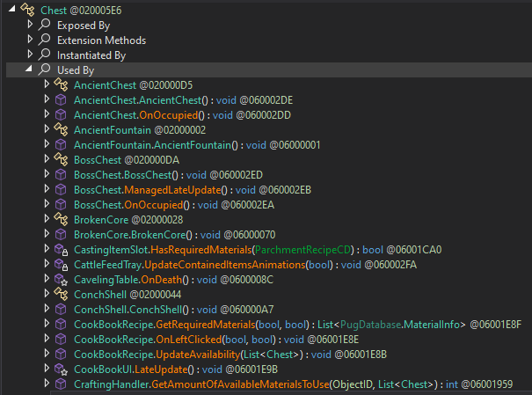The width and height of the screenshot is (532, 395).
Task: Click the horizontal scrollbar below the tree
Action: pos(291,393)
